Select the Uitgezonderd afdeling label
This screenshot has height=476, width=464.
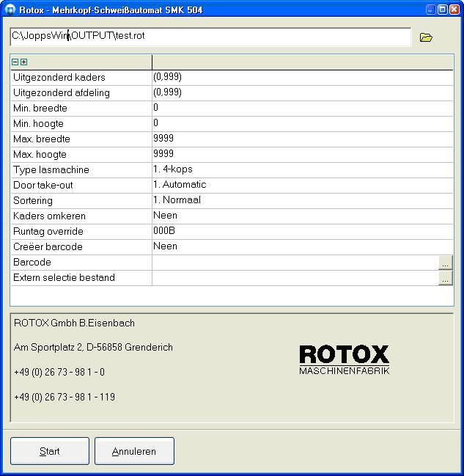[62, 93]
